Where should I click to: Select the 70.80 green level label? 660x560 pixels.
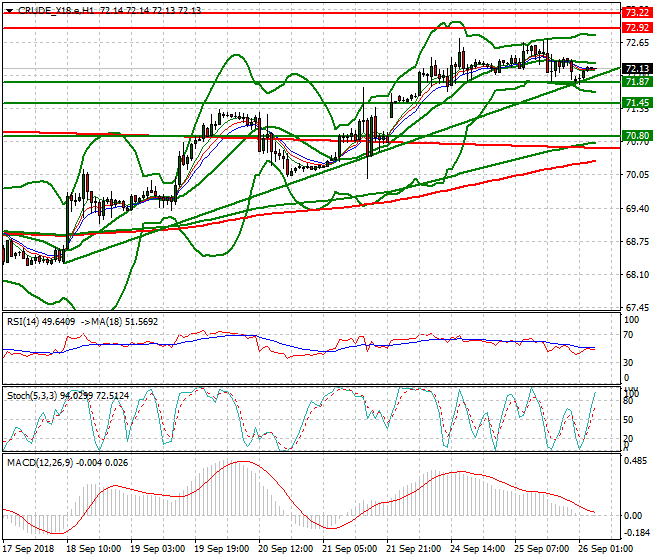637,136
